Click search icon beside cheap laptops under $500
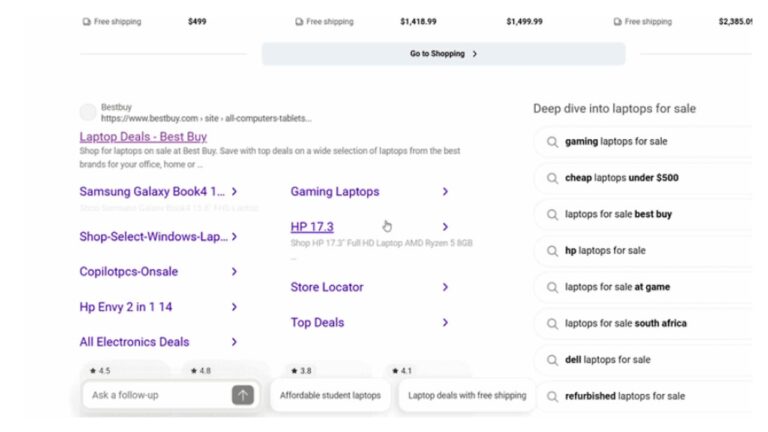 tap(552, 178)
